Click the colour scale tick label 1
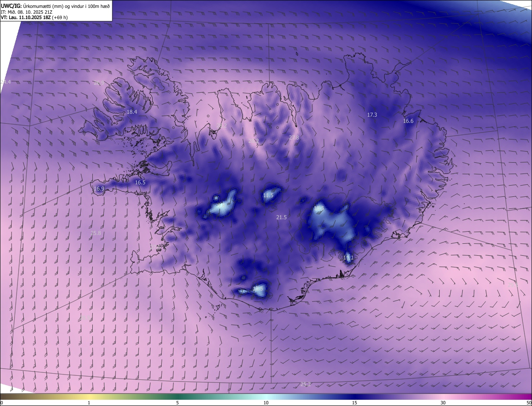The image size is (532, 406). tap(89, 403)
